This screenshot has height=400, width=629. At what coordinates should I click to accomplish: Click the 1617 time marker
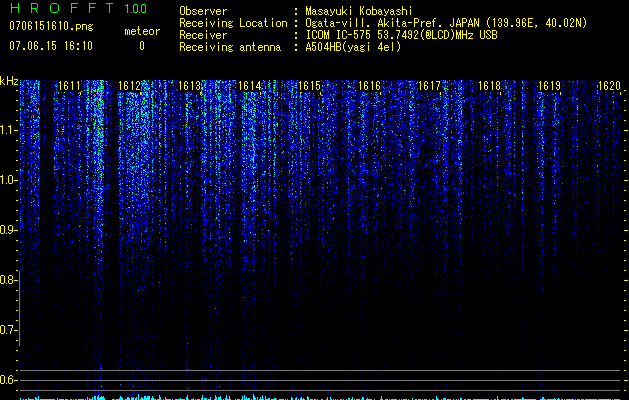[429, 86]
